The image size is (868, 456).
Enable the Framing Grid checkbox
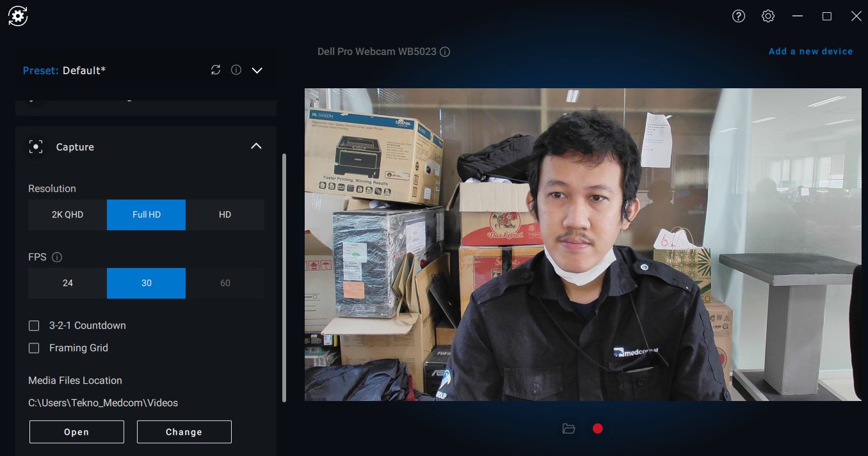tap(34, 348)
